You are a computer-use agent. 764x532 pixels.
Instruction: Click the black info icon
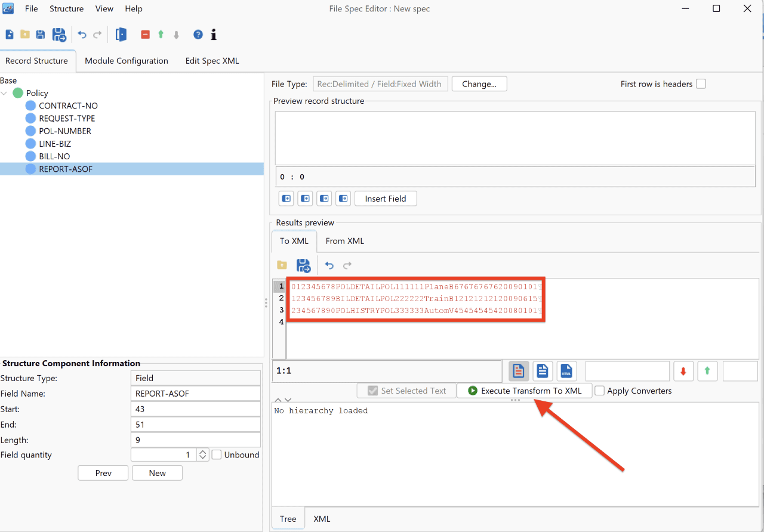pyautogui.click(x=214, y=35)
